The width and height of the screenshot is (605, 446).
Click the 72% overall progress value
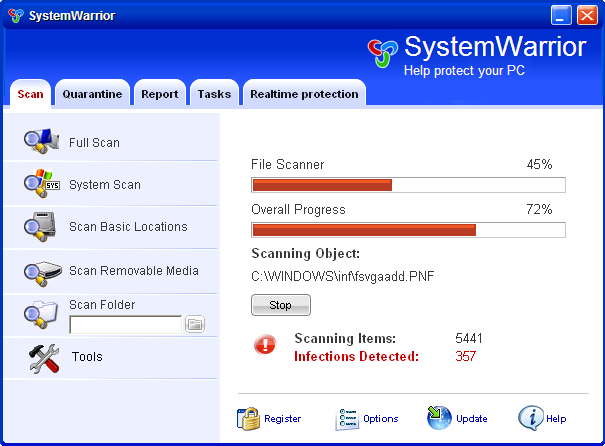pyautogui.click(x=539, y=209)
